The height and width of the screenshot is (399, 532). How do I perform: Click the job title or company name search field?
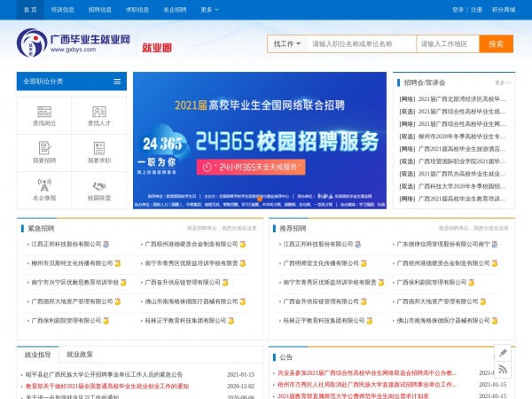360,43
